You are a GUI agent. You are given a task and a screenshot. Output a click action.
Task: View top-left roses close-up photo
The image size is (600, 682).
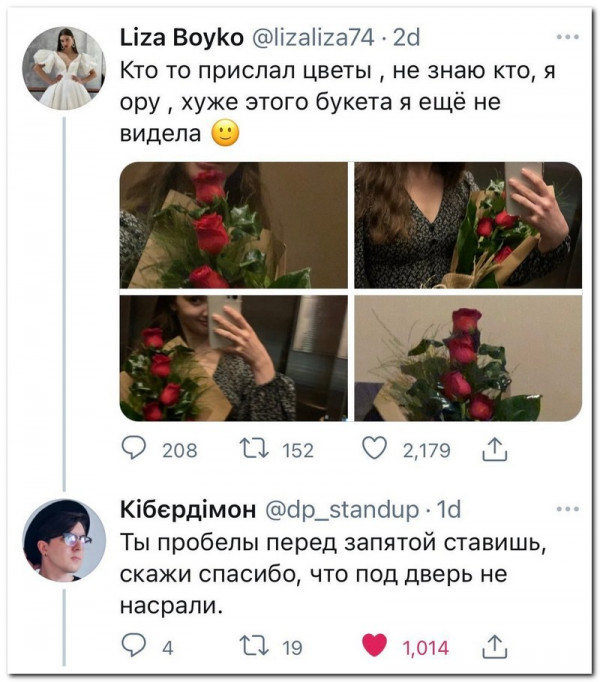pyautogui.click(x=234, y=225)
